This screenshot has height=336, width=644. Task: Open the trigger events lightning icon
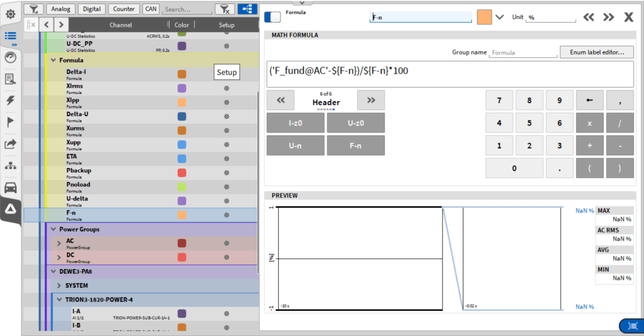[x=11, y=101]
